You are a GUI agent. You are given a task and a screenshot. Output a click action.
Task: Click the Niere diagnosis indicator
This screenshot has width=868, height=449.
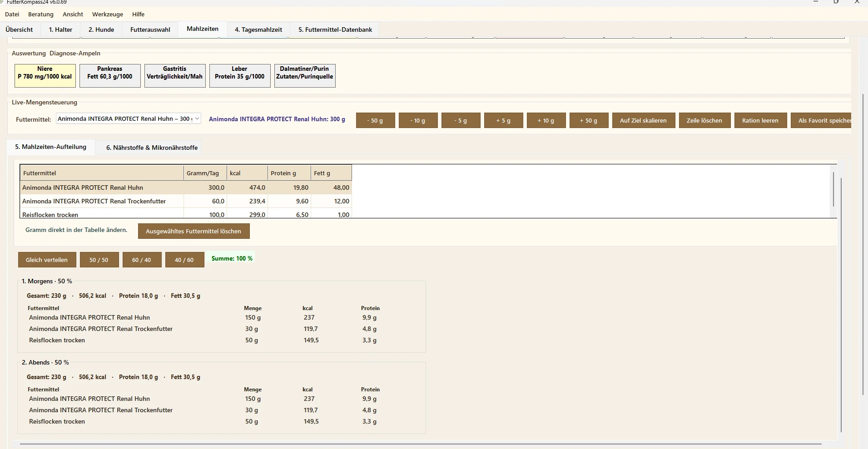pyautogui.click(x=45, y=76)
